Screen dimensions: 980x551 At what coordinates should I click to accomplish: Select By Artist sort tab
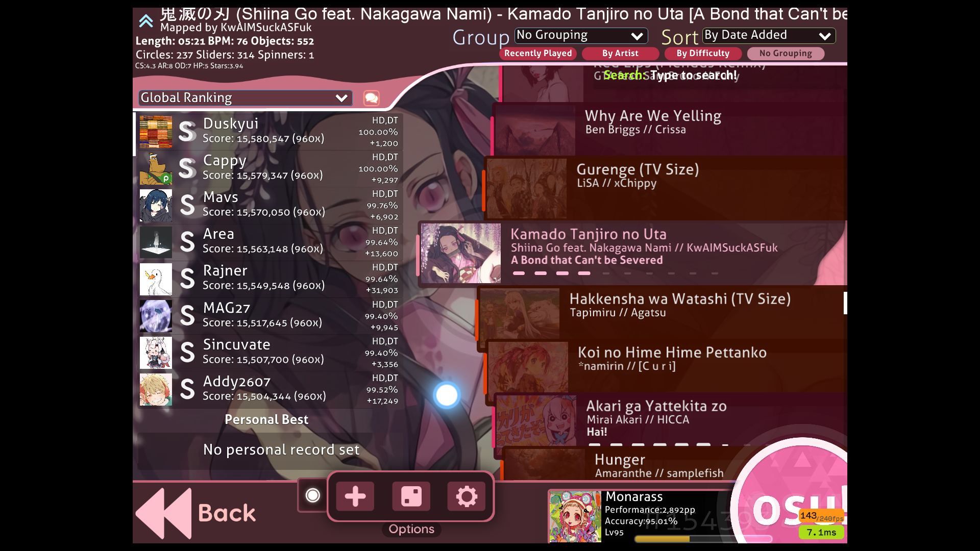(x=620, y=53)
